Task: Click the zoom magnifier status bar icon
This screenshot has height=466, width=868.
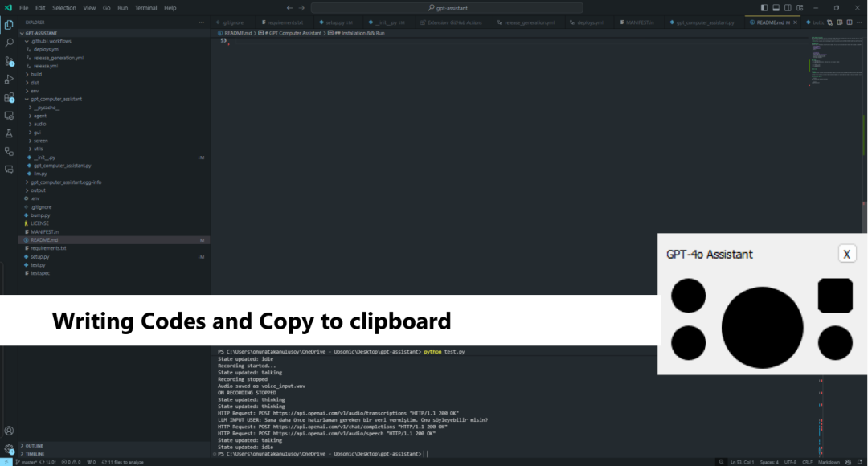Action: 721,462
